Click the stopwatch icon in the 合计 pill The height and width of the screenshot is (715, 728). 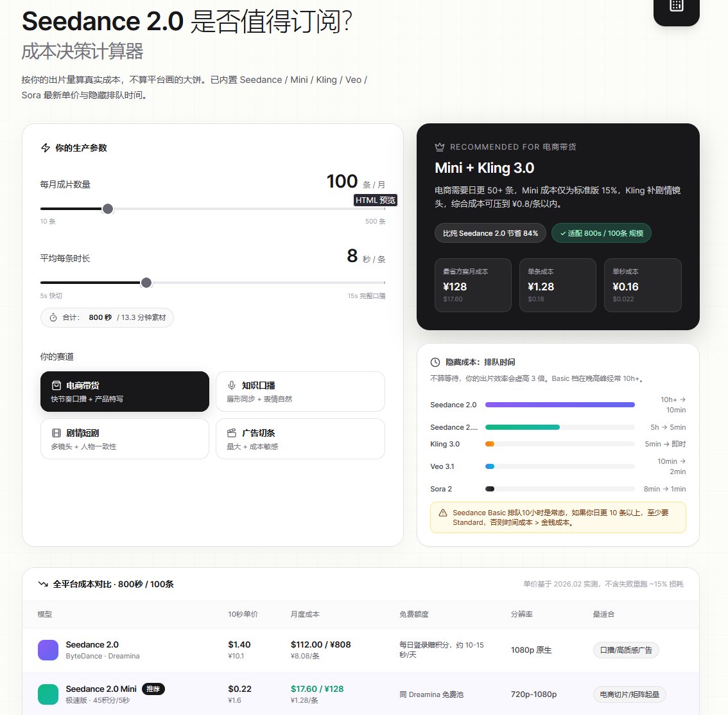point(53,317)
